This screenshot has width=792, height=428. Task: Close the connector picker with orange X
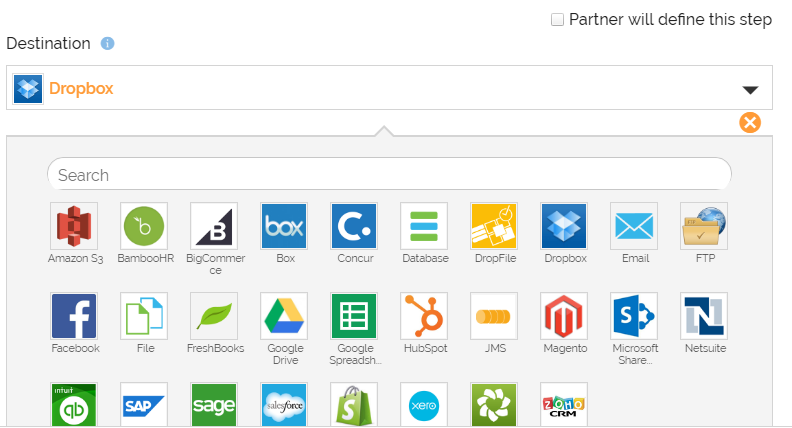pos(750,122)
